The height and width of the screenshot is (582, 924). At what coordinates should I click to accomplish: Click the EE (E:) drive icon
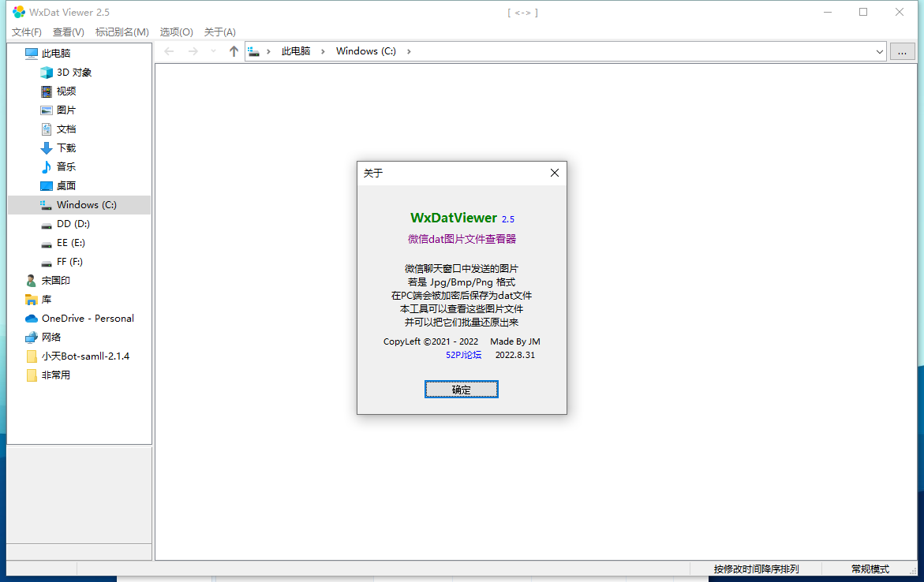click(x=47, y=244)
